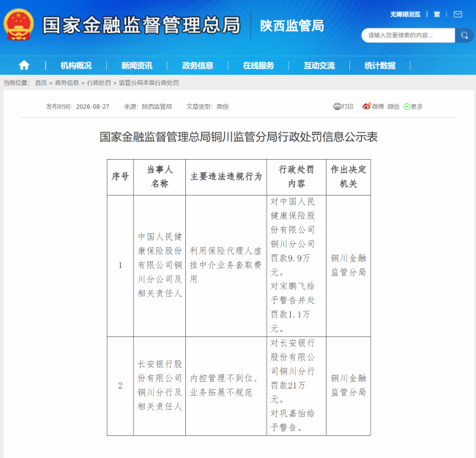Viewport: 476px width, 458px height.
Task: Click breadcrumb 行政处罚
Action: point(99,83)
